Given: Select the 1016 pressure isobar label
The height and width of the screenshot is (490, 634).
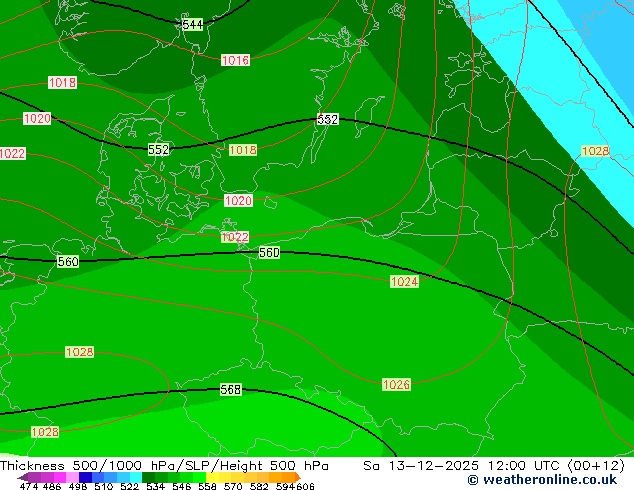Looking at the screenshot, I should click(x=235, y=60).
